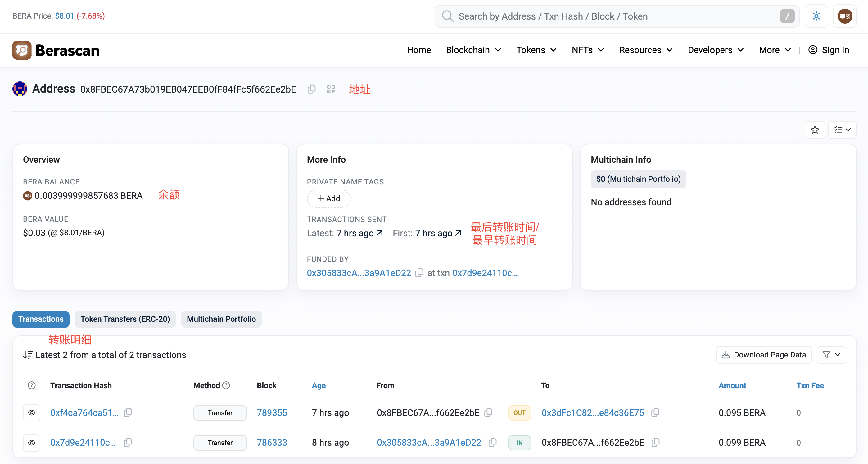Click the Berascan logo avatar
Image resolution: width=868 pixels, height=464 pixels.
pyautogui.click(x=22, y=50)
